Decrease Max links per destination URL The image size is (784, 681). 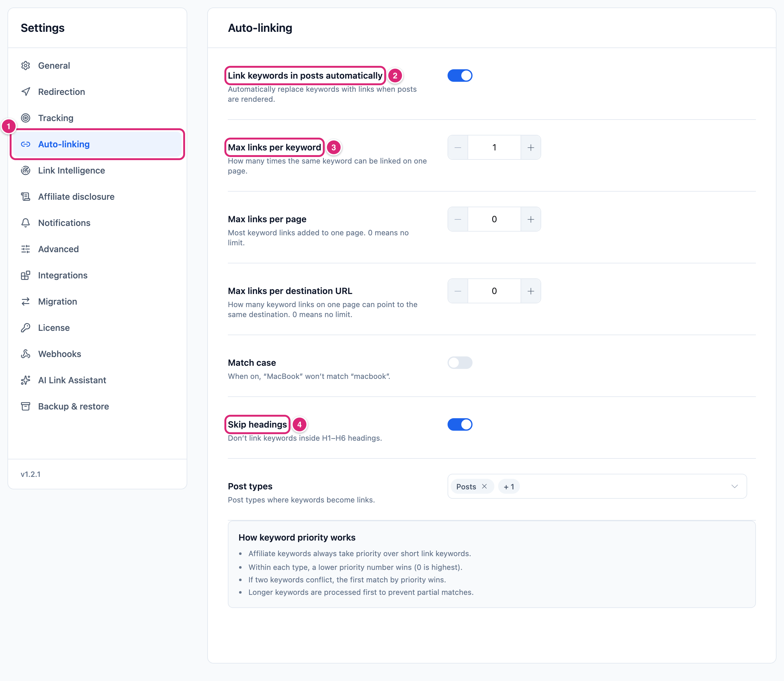pos(458,291)
